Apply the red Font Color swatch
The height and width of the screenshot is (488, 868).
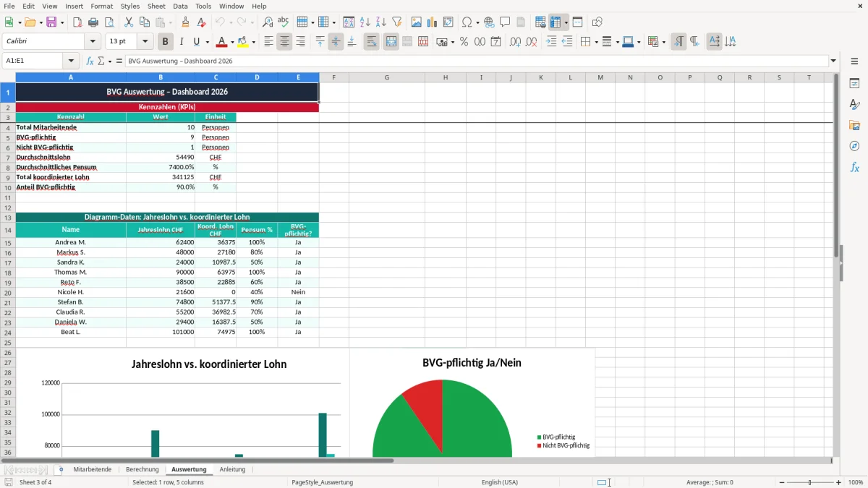coord(221,42)
